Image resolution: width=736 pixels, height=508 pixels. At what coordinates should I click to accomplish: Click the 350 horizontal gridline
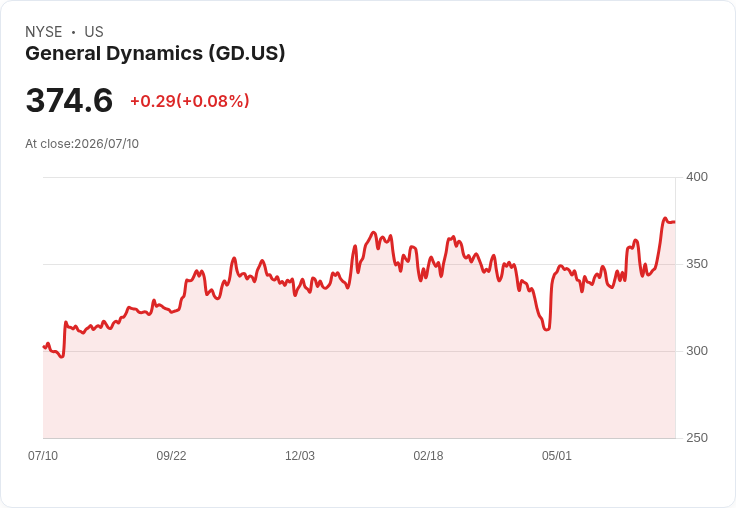359,264
